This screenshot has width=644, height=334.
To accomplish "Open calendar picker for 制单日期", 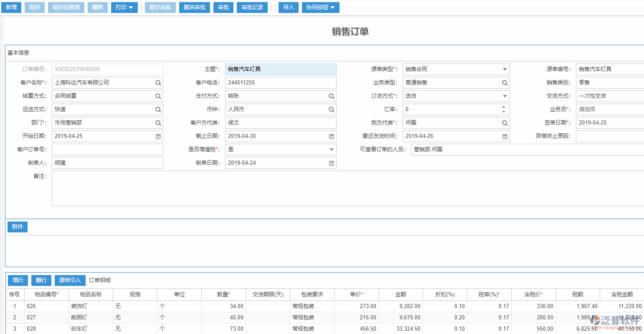I will point(332,163).
